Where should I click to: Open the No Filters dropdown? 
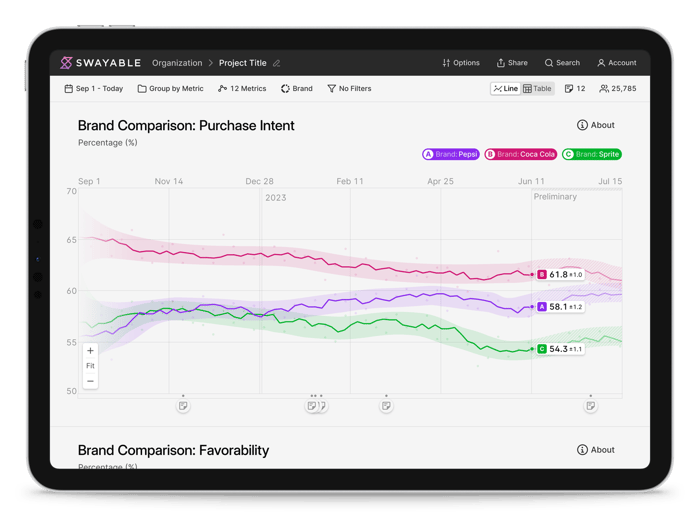click(349, 88)
